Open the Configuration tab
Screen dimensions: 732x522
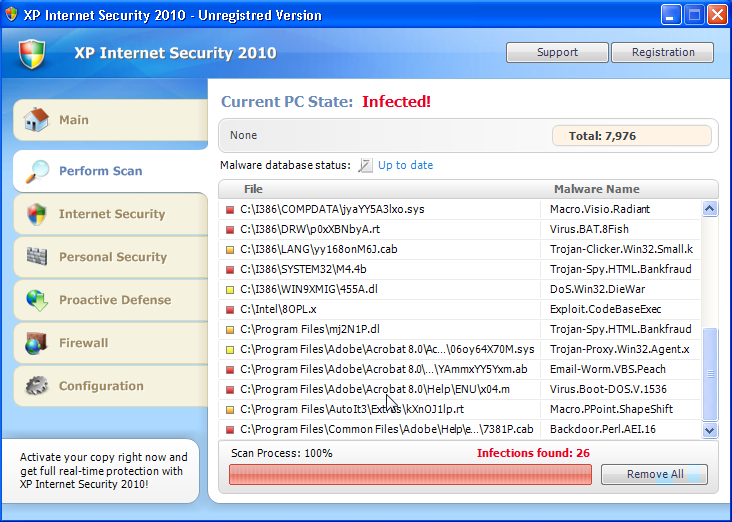(101, 386)
